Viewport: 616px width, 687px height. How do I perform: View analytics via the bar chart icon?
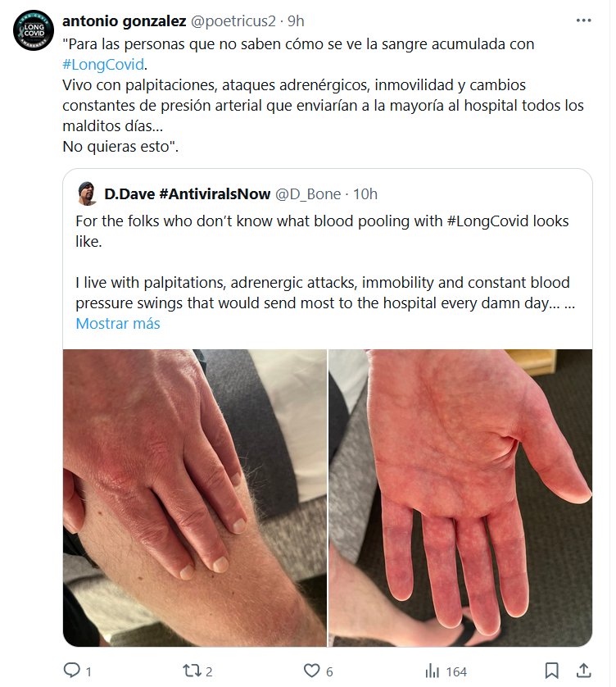pyautogui.click(x=433, y=671)
